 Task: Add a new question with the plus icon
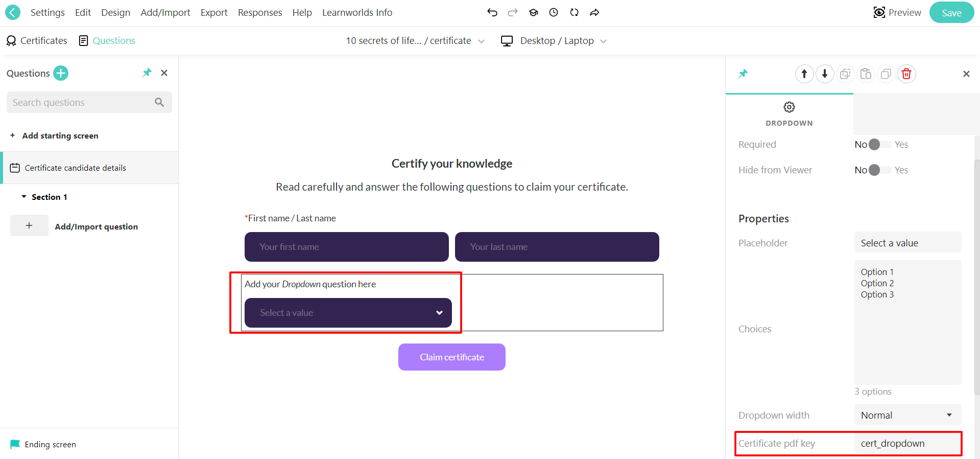click(x=60, y=73)
